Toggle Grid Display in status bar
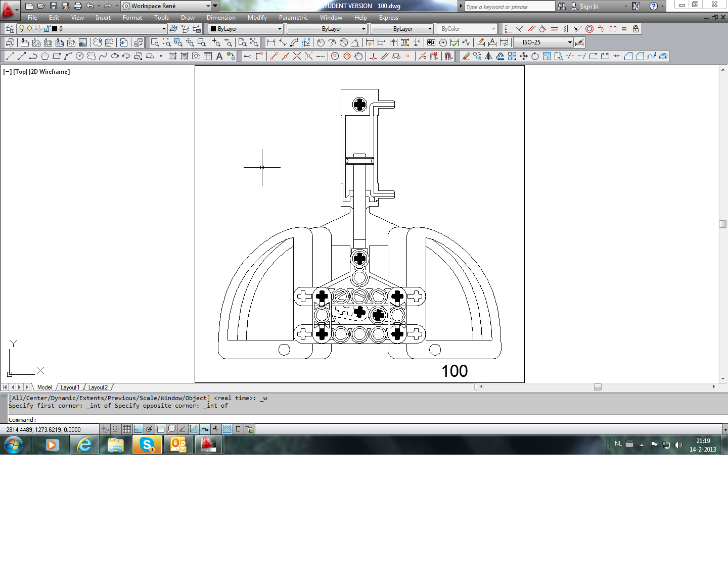 127,429
